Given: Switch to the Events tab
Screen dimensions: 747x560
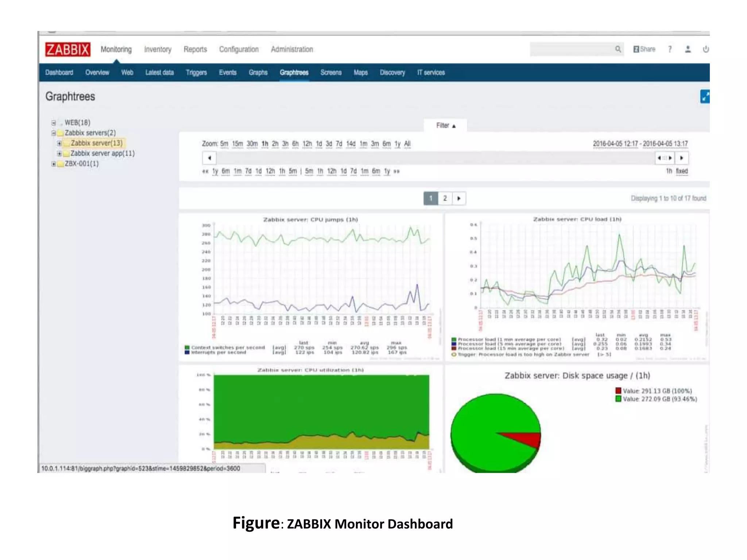Looking at the screenshot, I should [x=228, y=73].
